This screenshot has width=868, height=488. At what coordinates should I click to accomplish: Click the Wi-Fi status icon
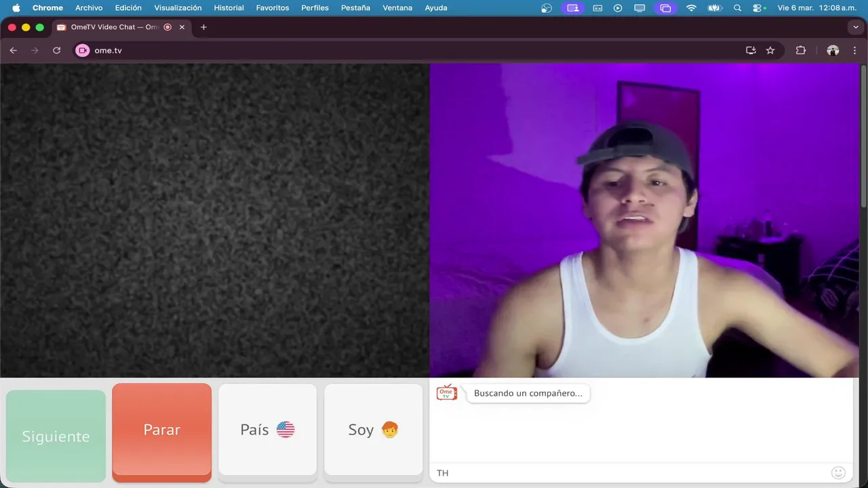(x=692, y=8)
